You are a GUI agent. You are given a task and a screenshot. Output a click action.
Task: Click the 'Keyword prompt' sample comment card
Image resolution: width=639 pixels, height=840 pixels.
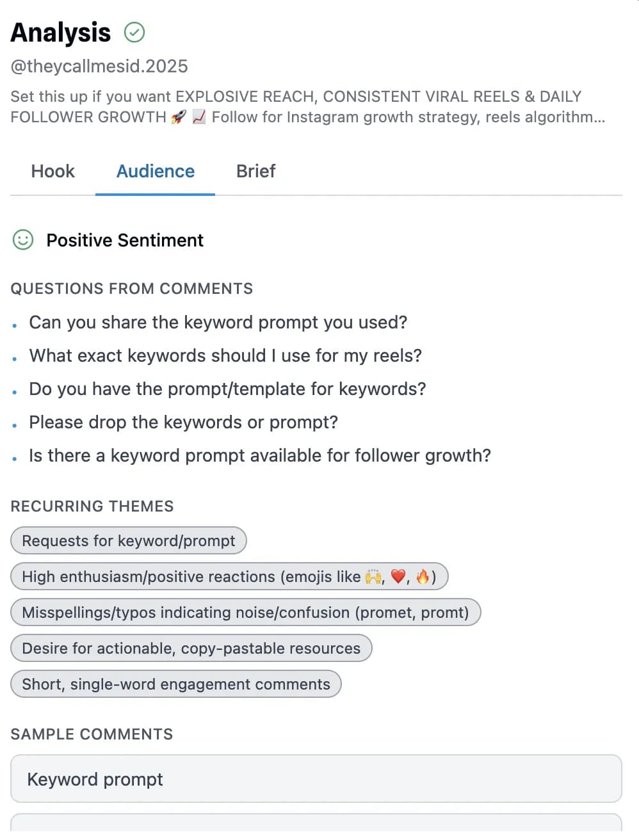point(316,779)
